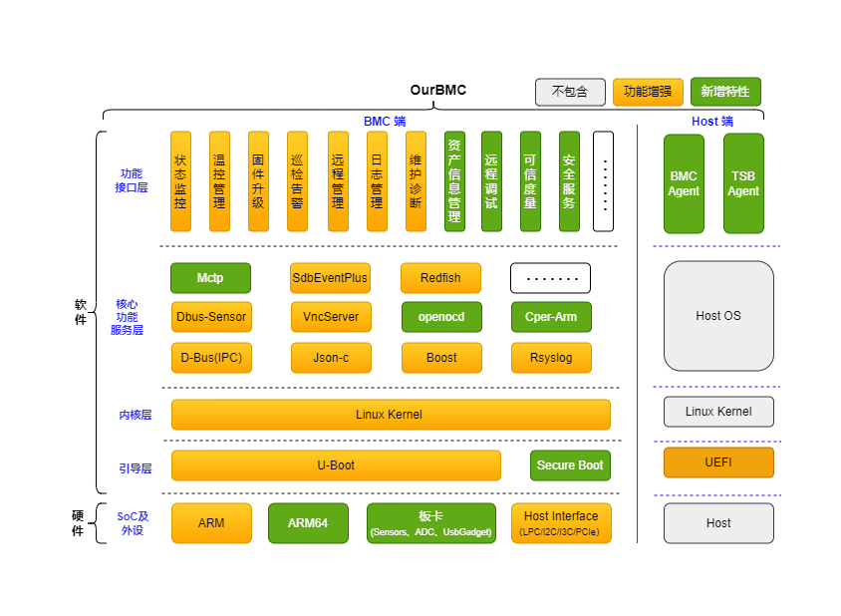Select the Cper-Arm block
Screen dimensions: 841x616
click(x=550, y=317)
